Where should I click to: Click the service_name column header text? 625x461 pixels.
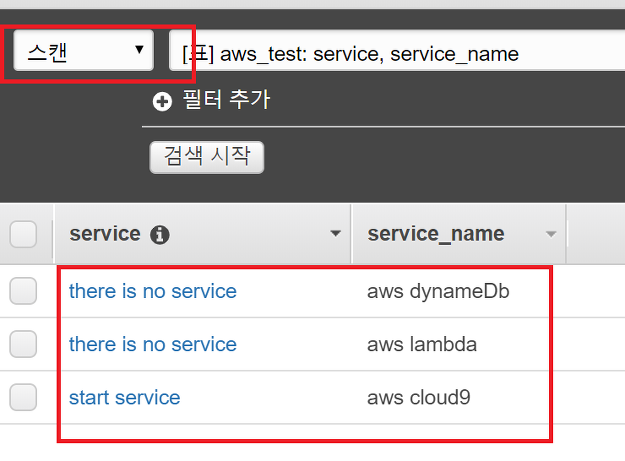click(x=436, y=234)
